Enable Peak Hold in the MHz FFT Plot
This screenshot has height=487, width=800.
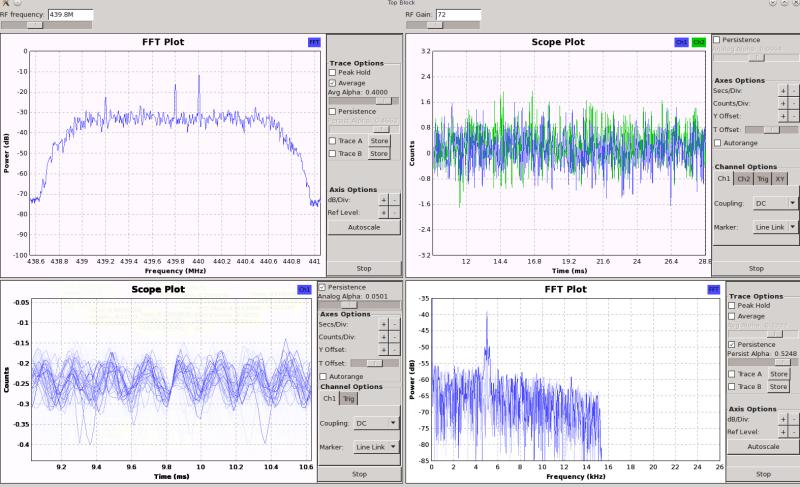(x=332, y=72)
